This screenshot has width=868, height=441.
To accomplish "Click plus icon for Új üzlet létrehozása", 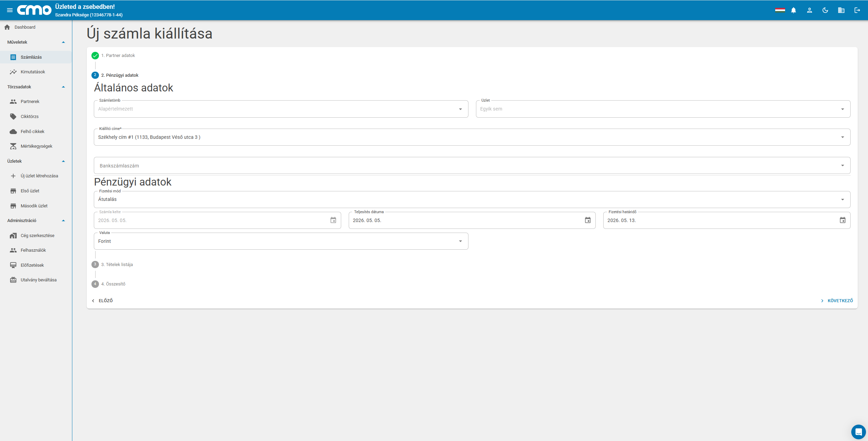I will tap(13, 176).
